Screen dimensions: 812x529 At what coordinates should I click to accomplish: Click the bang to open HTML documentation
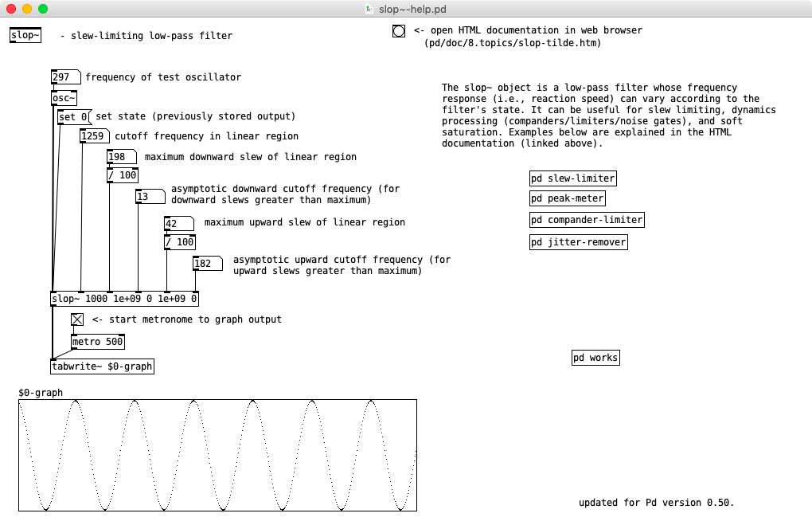click(x=398, y=32)
